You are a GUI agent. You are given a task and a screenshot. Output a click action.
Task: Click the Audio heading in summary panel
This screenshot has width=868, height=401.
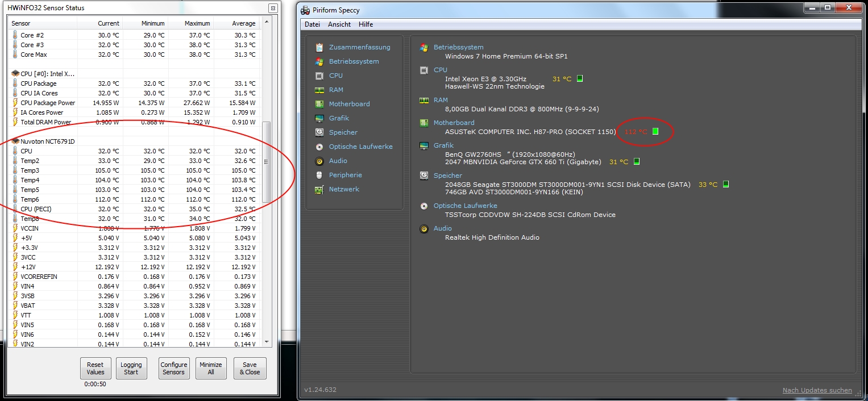pos(442,228)
